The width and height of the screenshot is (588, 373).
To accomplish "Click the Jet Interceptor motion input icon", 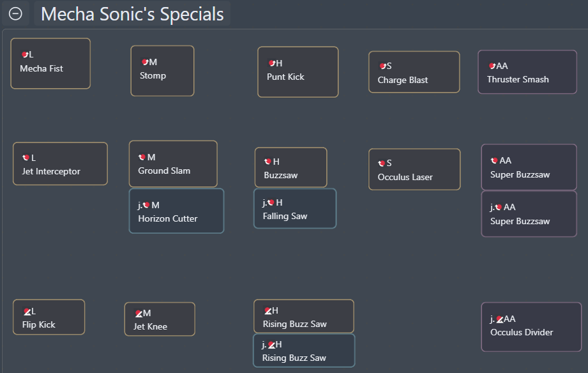I will click(26, 158).
